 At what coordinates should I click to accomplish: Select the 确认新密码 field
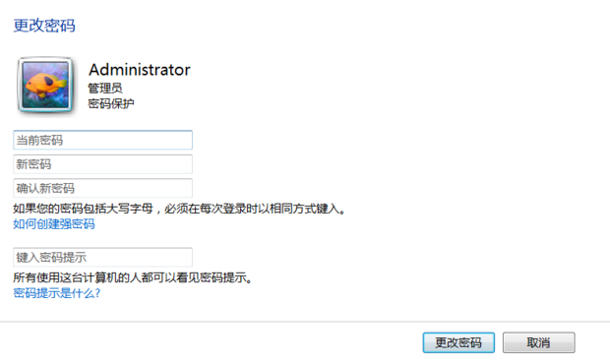tap(102, 188)
